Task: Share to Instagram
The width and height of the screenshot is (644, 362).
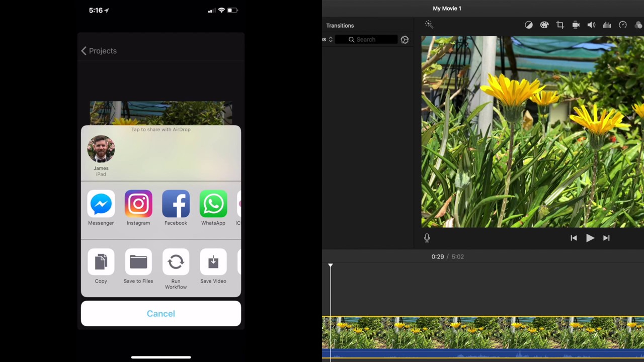Action: click(x=138, y=208)
